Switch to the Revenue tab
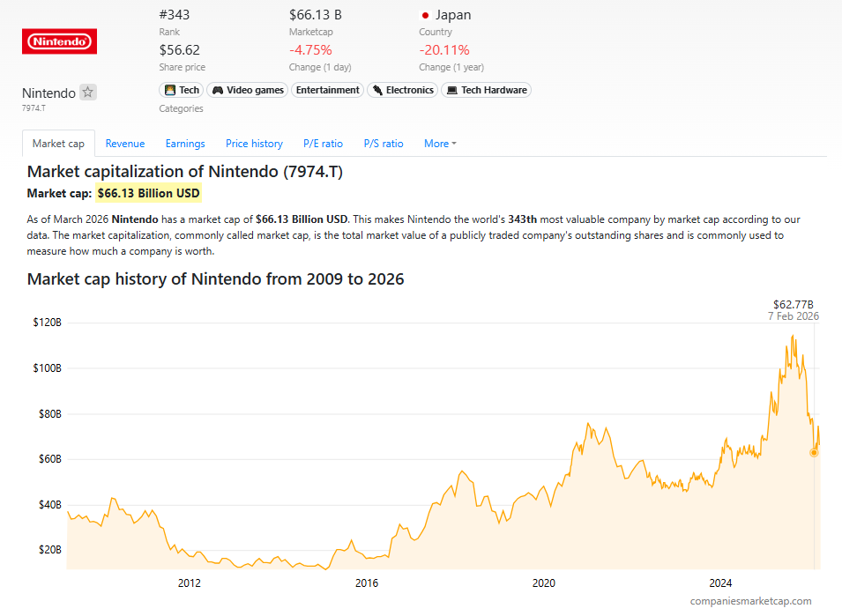 (124, 144)
